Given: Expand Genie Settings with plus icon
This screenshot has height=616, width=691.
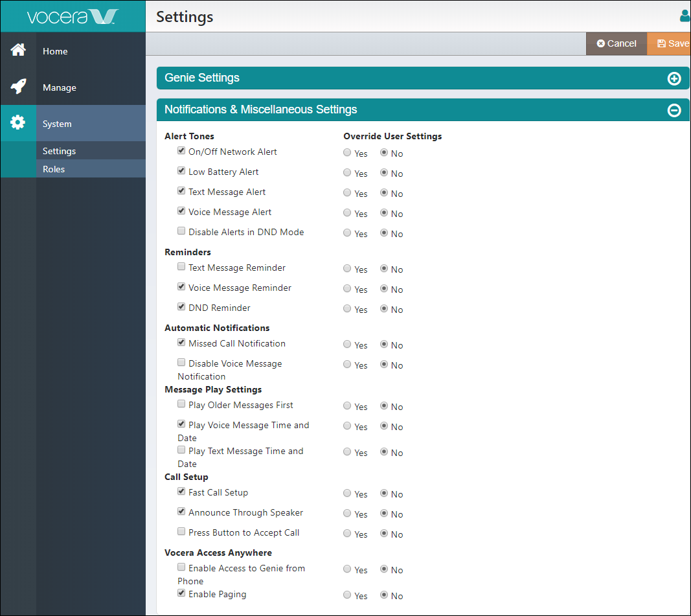Looking at the screenshot, I should coord(674,78).
